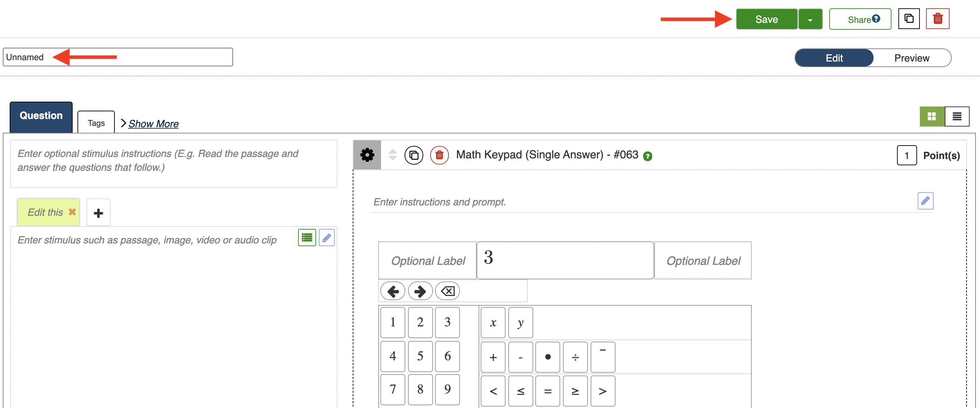
Task: Click the green list icon in stimulus
Action: tap(307, 238)
